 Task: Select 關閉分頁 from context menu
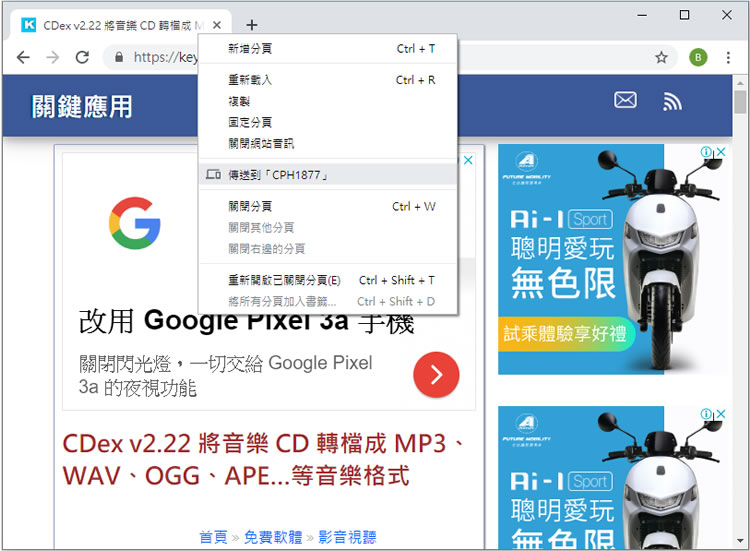tap(328, 206)
